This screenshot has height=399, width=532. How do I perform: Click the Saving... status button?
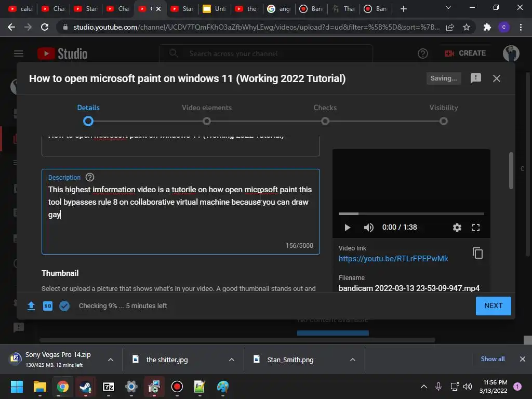[444, 78]
